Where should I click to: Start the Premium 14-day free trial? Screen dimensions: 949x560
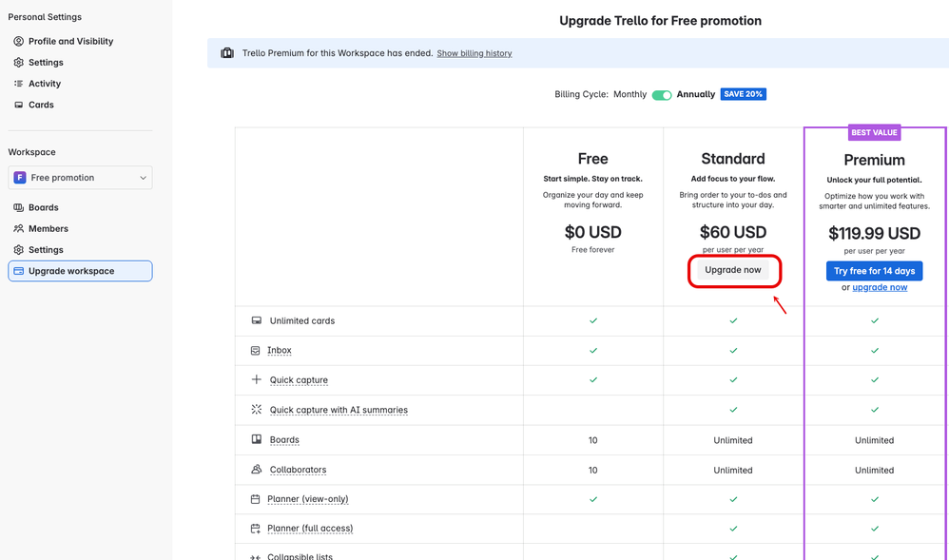tap(874, 271)
